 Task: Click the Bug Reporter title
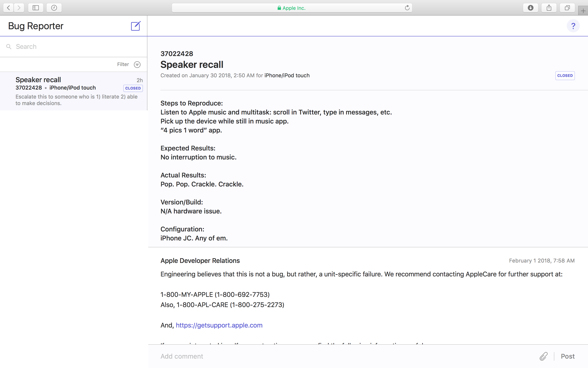click(36, 26)
